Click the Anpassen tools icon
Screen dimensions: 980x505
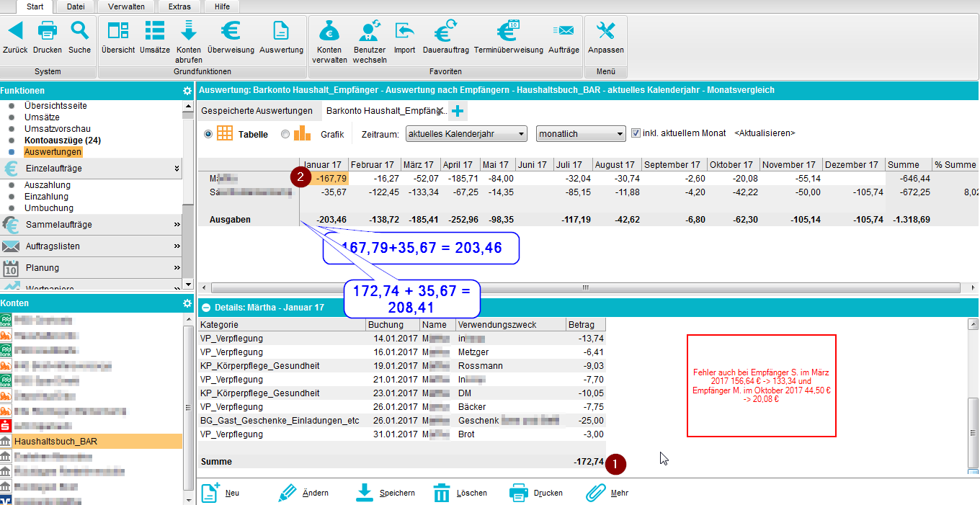click(606, 31)
